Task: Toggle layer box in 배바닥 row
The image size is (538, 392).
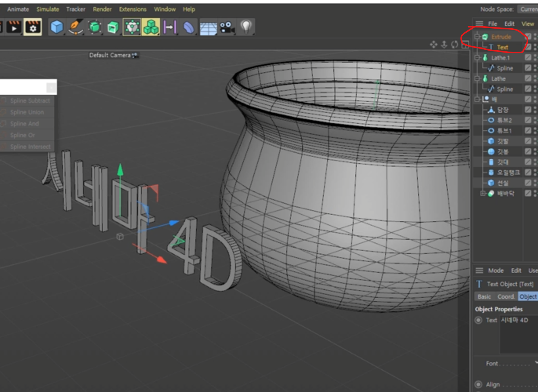Action: click(x=528, y=193)
